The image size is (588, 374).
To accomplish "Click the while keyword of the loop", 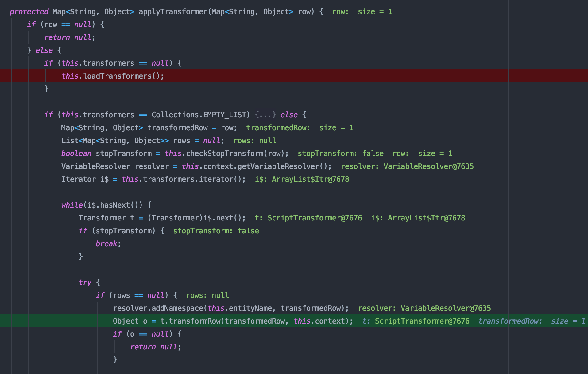I will [72, 205].
